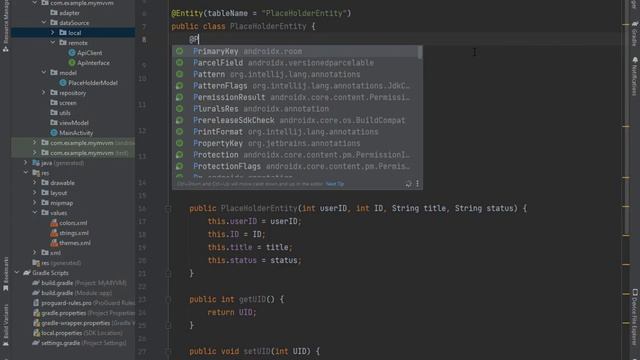Collapse the Gradle Scripts node
Viewport: 640px width, 360px height.
point(17,273)
